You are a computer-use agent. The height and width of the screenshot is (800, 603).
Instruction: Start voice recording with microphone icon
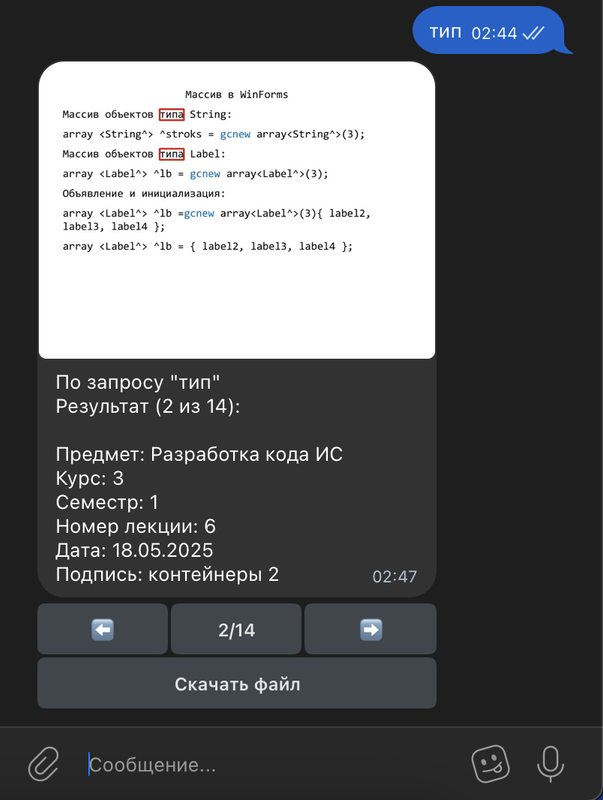pos(550,764)
